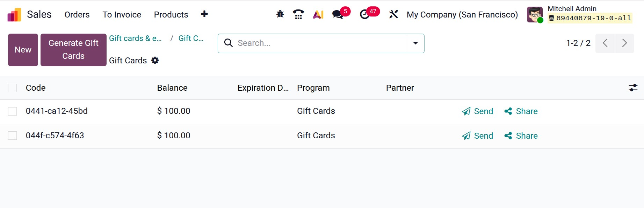
Task: Tick the checkbox for 0441-ca12-45bd
Action: (13, 111)
